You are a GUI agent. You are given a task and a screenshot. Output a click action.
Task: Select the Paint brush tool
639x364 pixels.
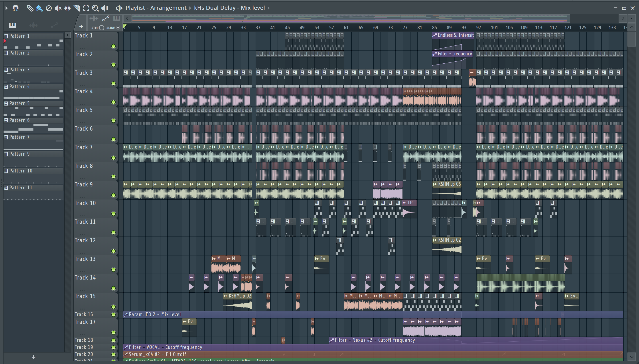[39, 8]
